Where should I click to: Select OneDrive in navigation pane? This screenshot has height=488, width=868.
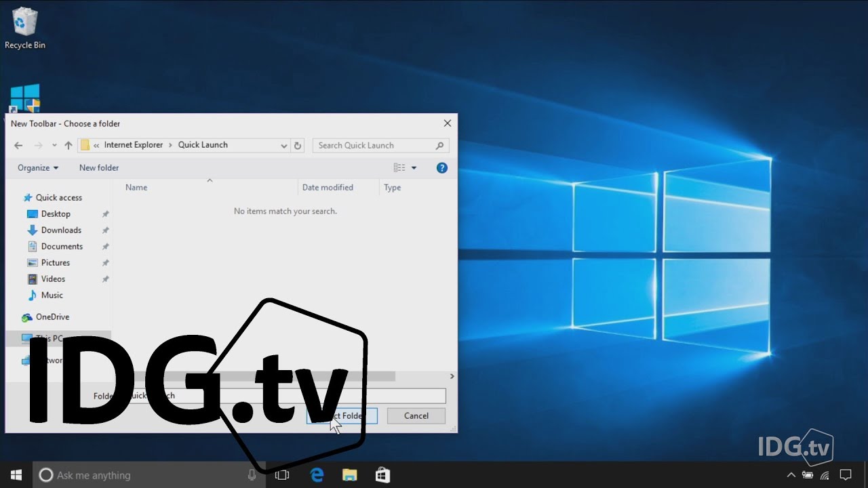[x=52, y=317]
